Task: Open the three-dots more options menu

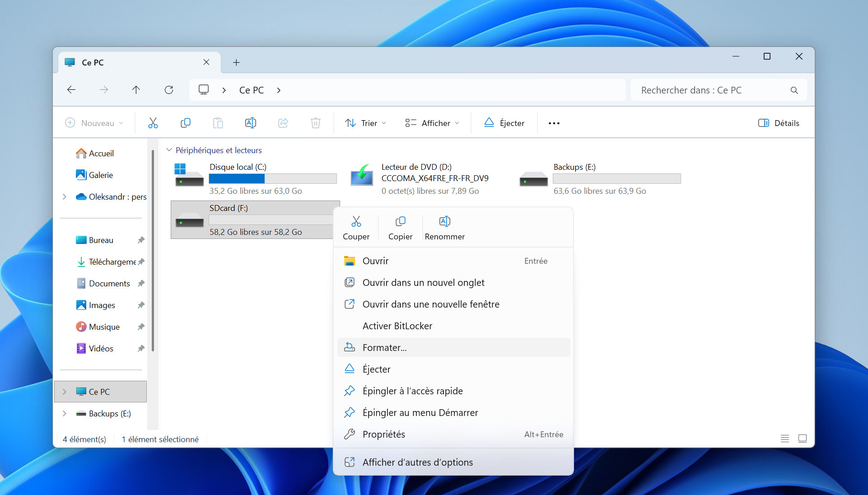Action: click(554, 123)
